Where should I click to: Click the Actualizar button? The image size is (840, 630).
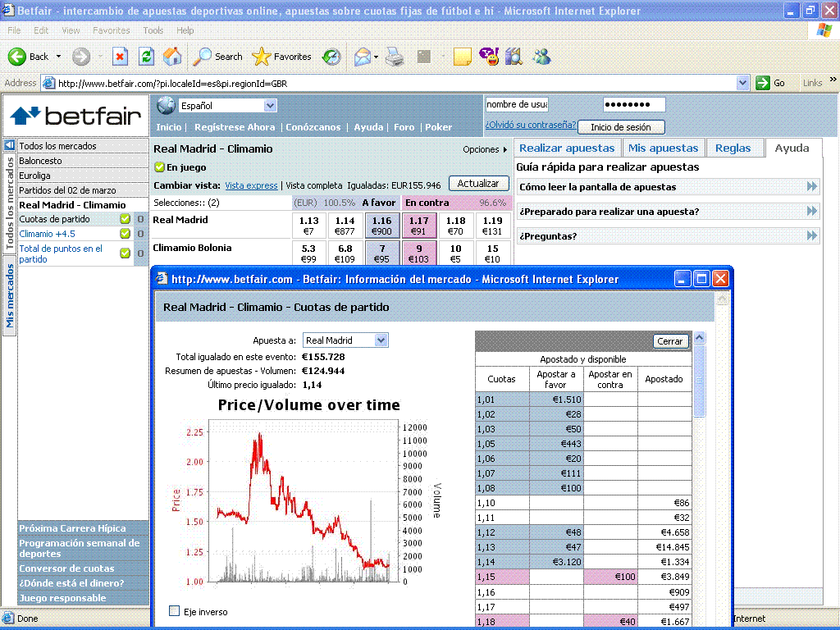[478, 183]
